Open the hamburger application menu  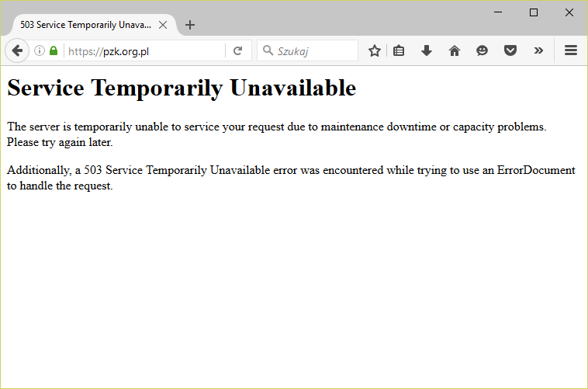pyautogui.click(x=571, y=50)
